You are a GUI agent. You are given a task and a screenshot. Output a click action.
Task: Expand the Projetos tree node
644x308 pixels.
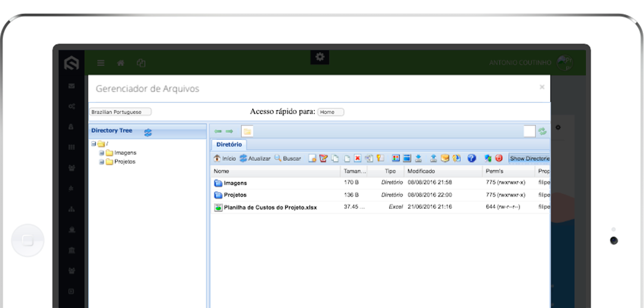102,161
